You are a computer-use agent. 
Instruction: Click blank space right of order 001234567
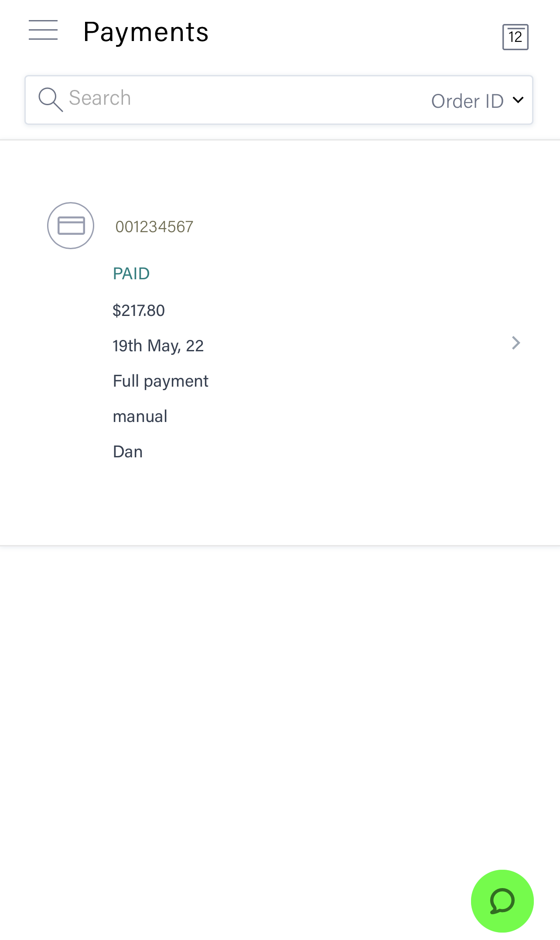pyautogui.click(x=349, y=227)
